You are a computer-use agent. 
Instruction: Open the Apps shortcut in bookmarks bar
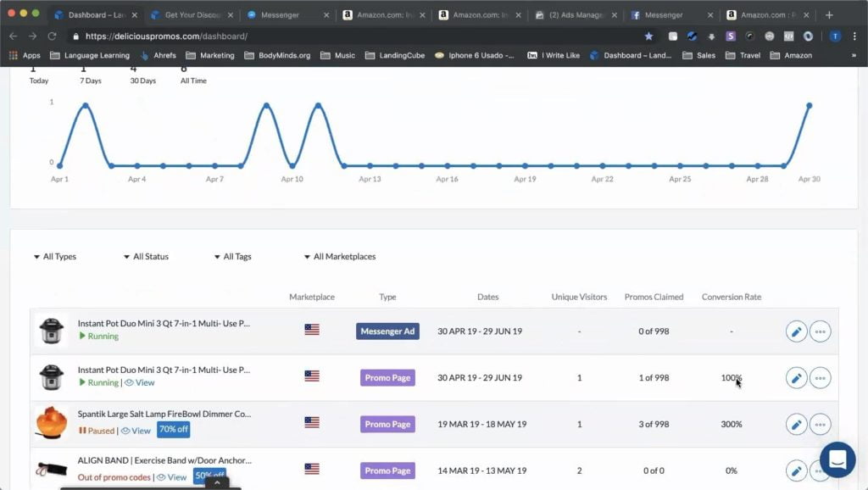[x=25, y=55]
